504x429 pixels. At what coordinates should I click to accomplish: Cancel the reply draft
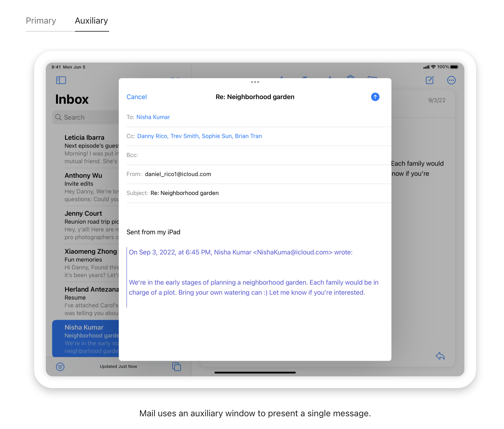(x=136, y=97)
